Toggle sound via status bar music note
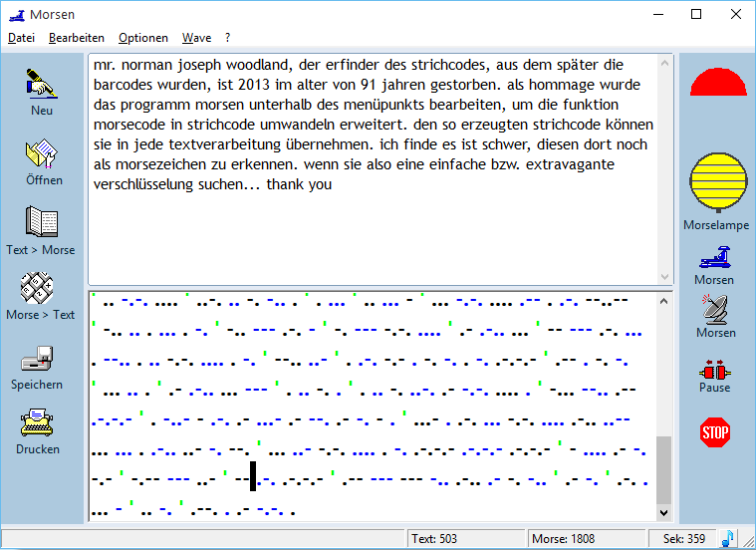Image resolution: width=756 pixels, height=550 pixels. point(727,538)
